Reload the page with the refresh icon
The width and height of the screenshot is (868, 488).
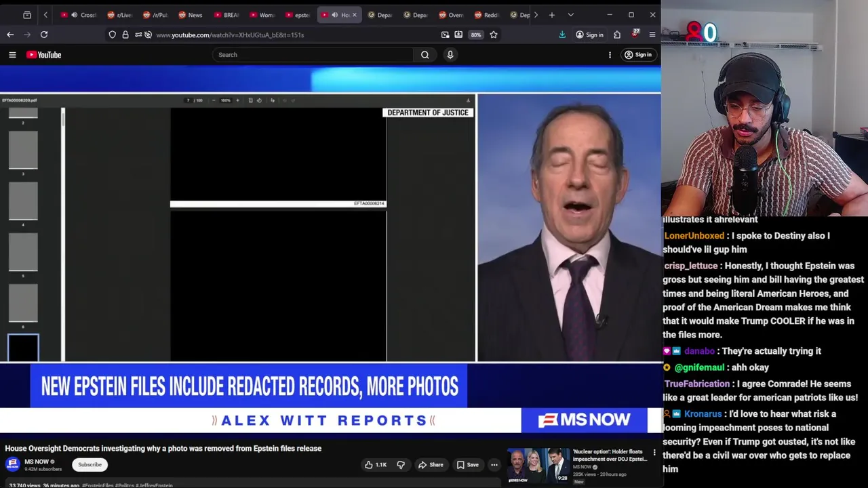tap(44, 35)
